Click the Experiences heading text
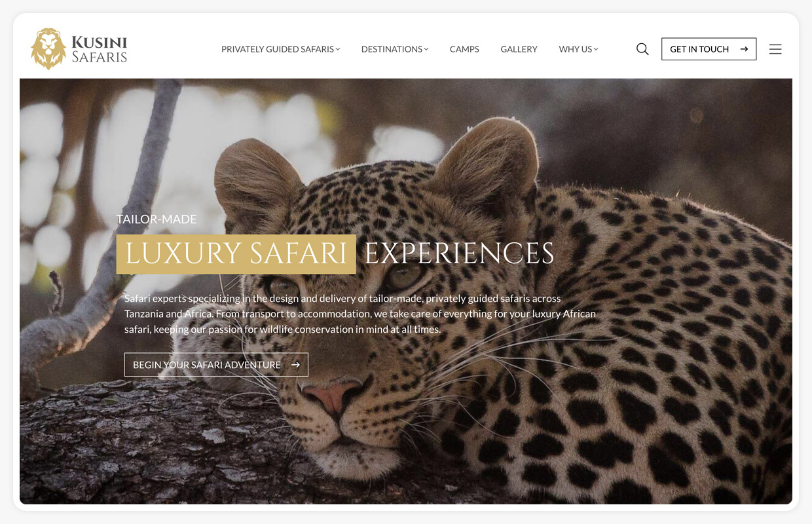The image size is (812, 524). pyautogui.click(x=459, y=254)
